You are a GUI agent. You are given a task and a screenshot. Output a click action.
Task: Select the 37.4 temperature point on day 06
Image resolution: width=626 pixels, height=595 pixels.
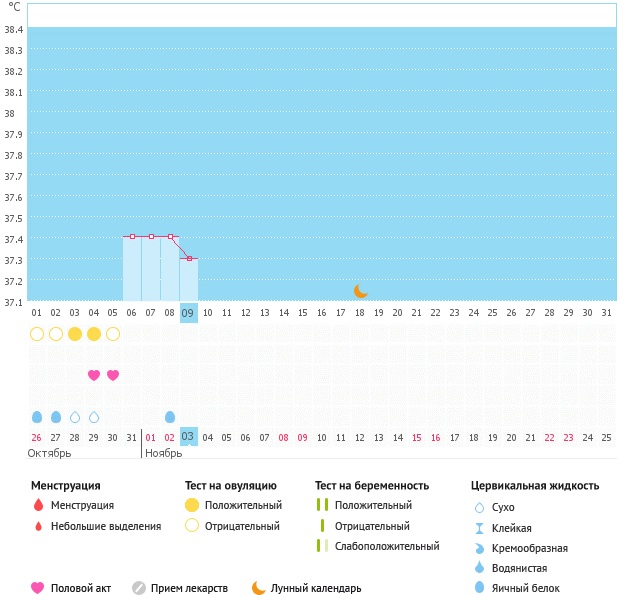132,237
